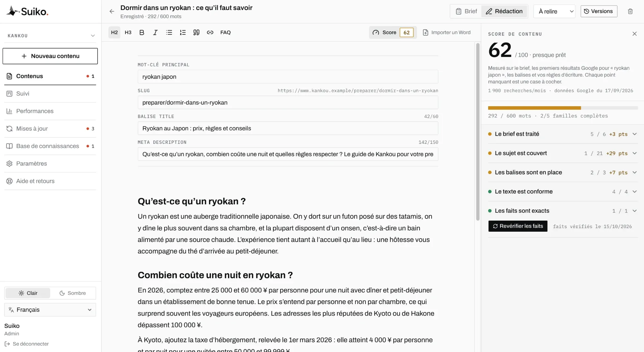The width and height of the screenshot is (644, 352).
Task: Switch to the Rédaction tab
Action: tap(504, 11)
